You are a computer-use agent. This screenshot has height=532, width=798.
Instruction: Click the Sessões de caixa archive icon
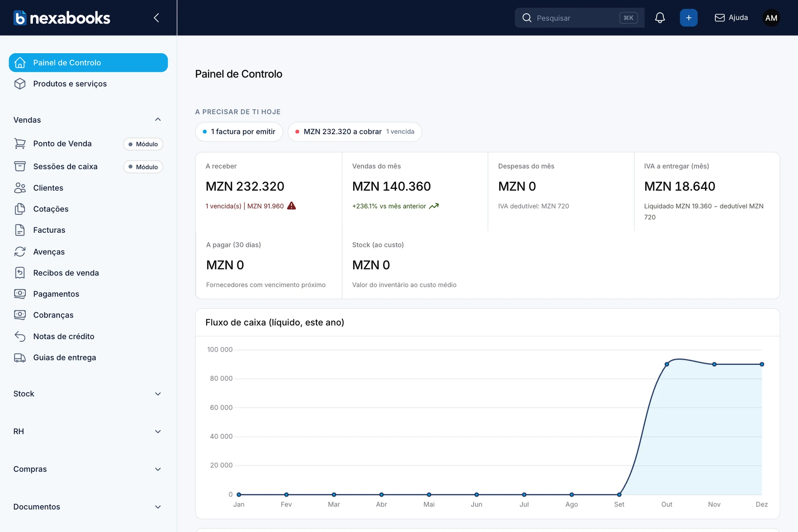point(20,167)
